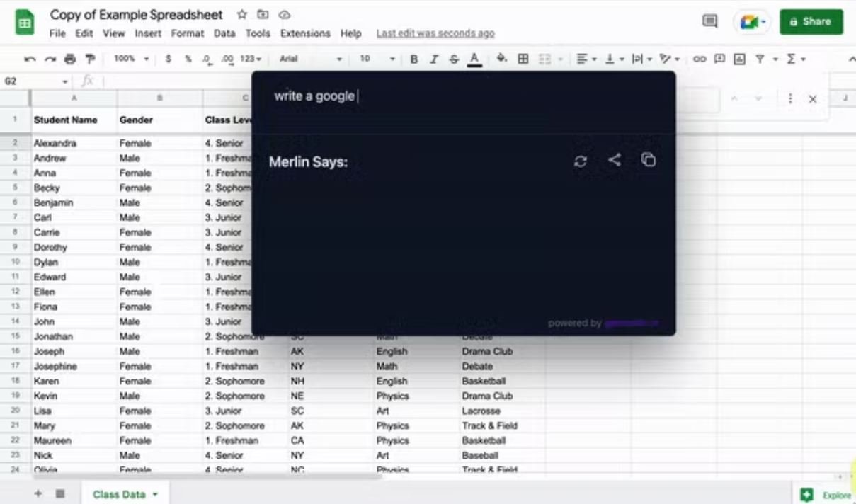
Task: Click the Redo icon in toolbar
Action: coord(50,59)
